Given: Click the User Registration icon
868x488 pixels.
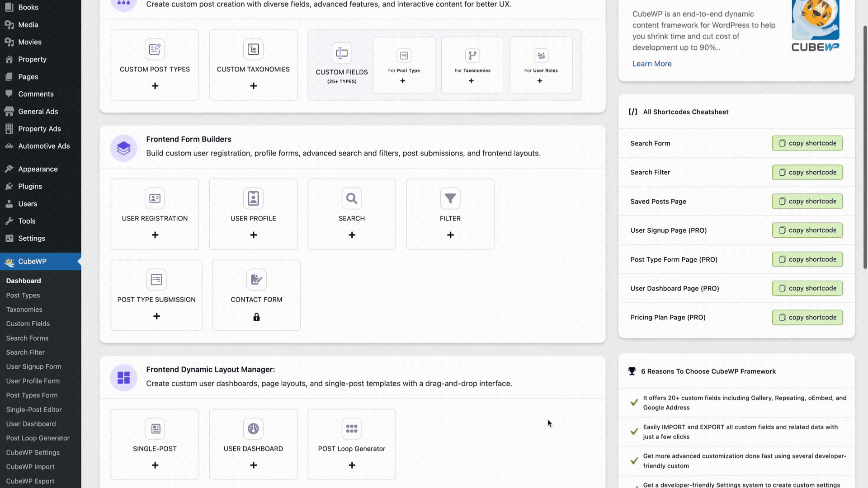Looking at the screenshot, I should tap(155, 198).
